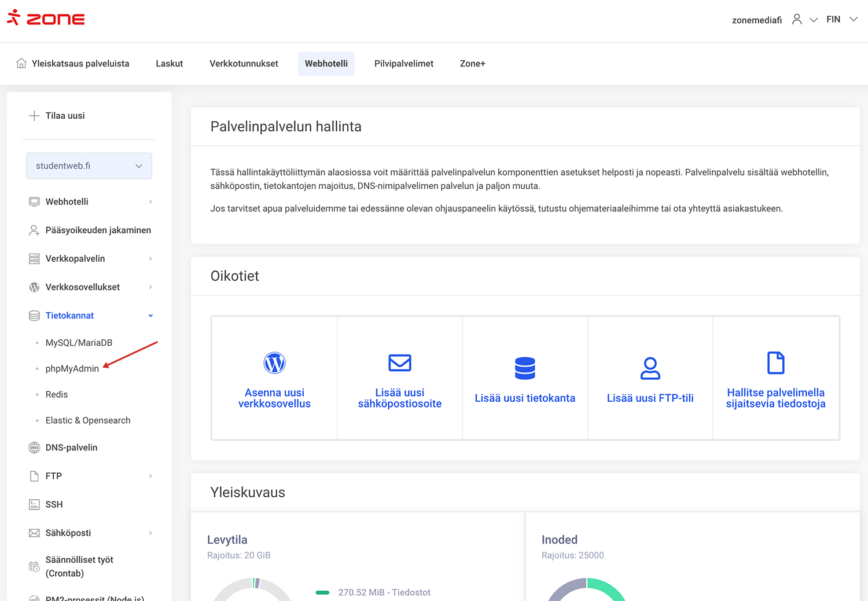
Task: Select MySQL/MariaDB in the sidebar
Action: pos(79,343)
